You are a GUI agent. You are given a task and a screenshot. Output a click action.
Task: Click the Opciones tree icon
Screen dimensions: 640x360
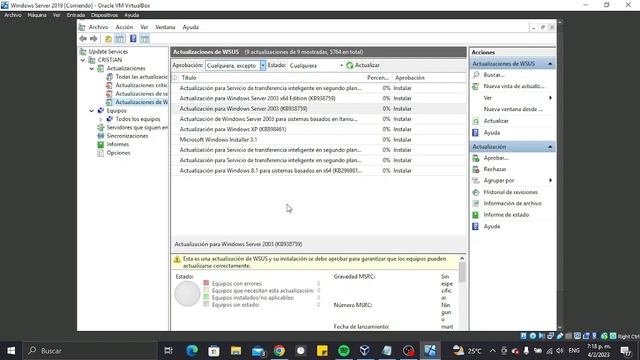101,153
